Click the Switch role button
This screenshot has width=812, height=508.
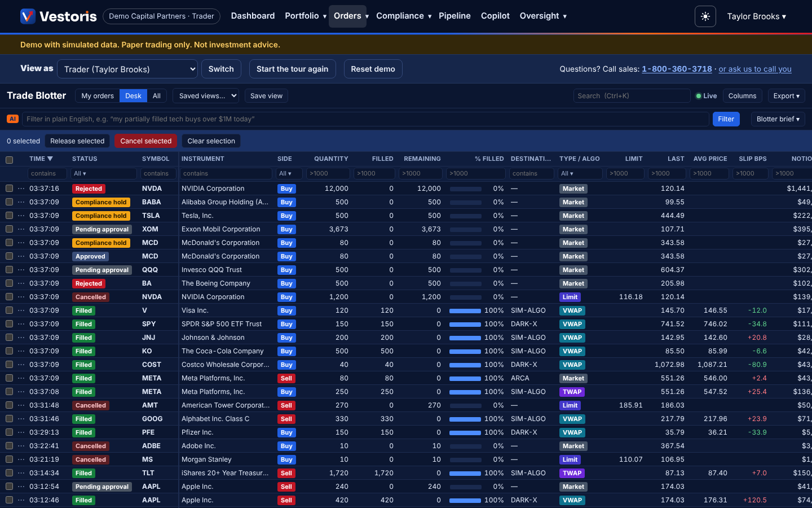pyautogui.click(x=221, y=69)
